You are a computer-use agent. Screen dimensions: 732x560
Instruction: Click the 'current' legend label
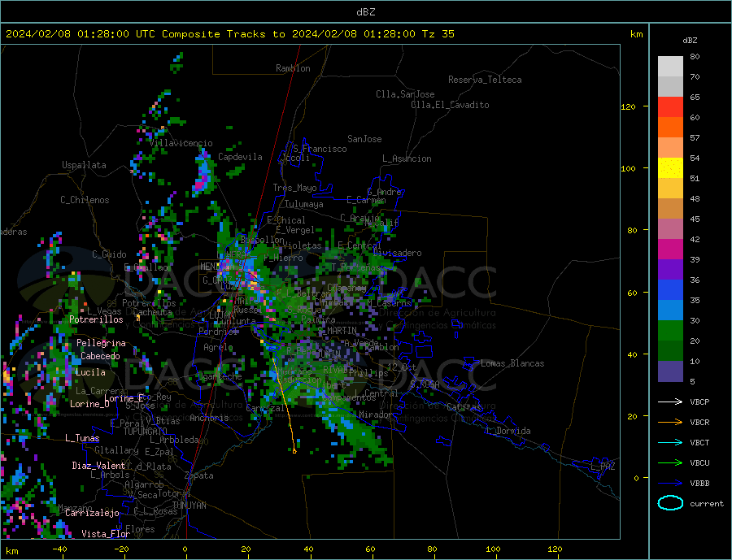pos(707,504)
